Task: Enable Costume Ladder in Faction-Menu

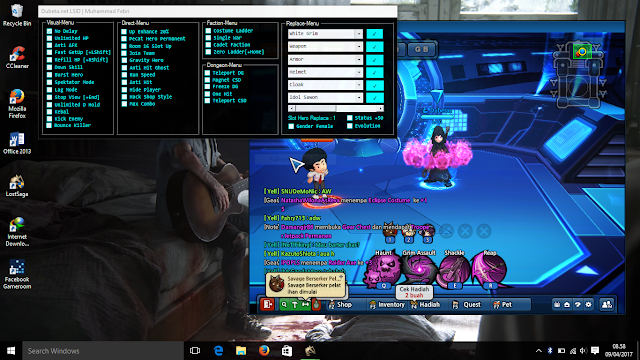Action: click(208, 31)
